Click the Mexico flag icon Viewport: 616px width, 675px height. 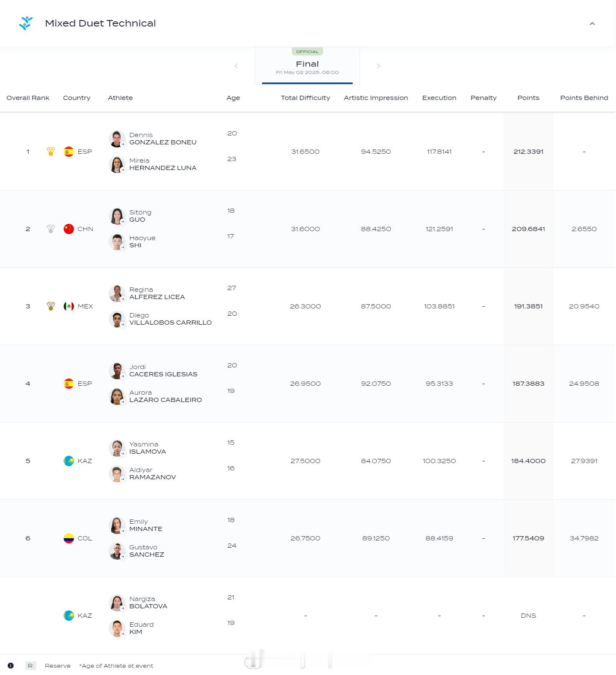pyautogui.click(x=69, y=306)
